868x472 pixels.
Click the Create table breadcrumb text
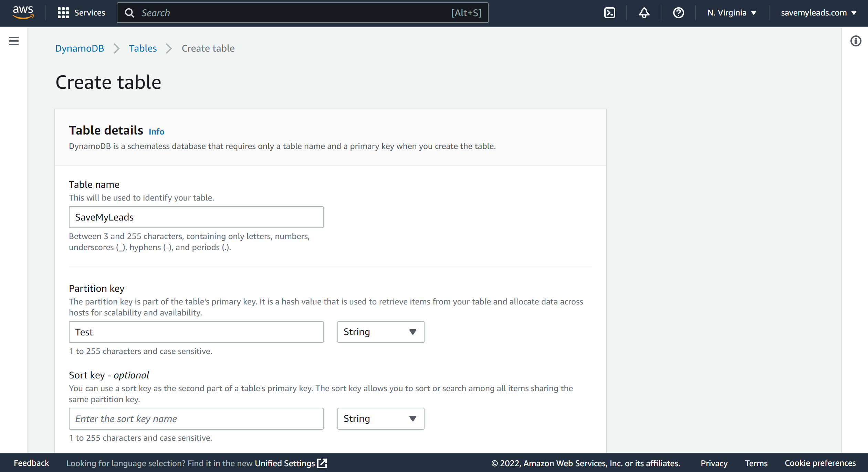(x=208, y=48)
